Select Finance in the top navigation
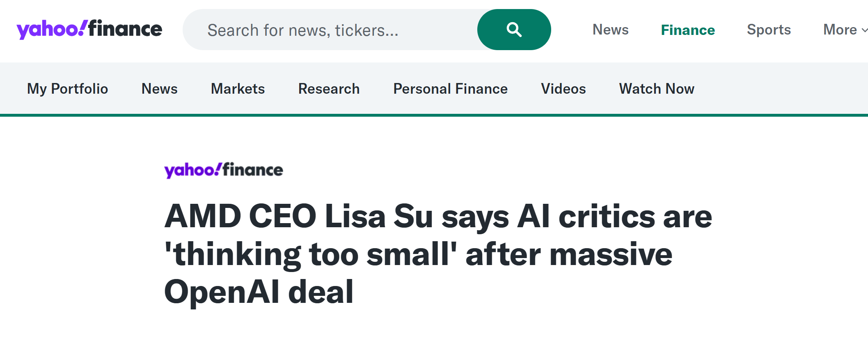The height and width of the screenshot is (339, 868). 688,30
